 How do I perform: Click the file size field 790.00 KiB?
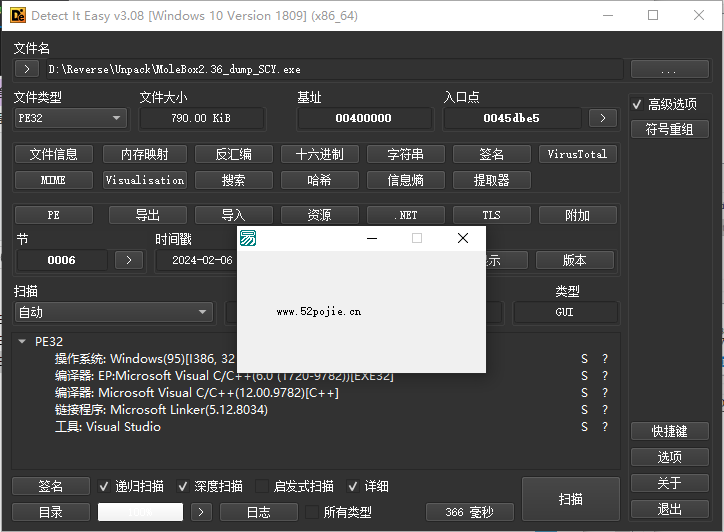(x=201, y=118)
